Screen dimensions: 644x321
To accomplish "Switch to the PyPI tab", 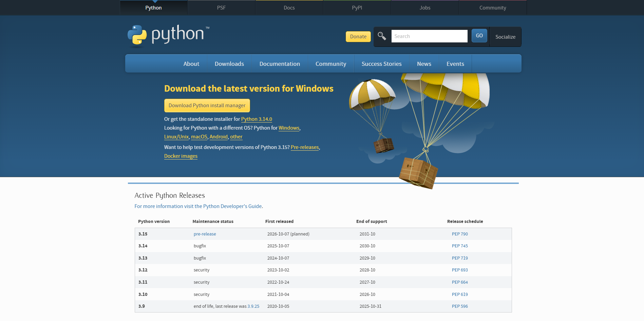I will point(357,7).
